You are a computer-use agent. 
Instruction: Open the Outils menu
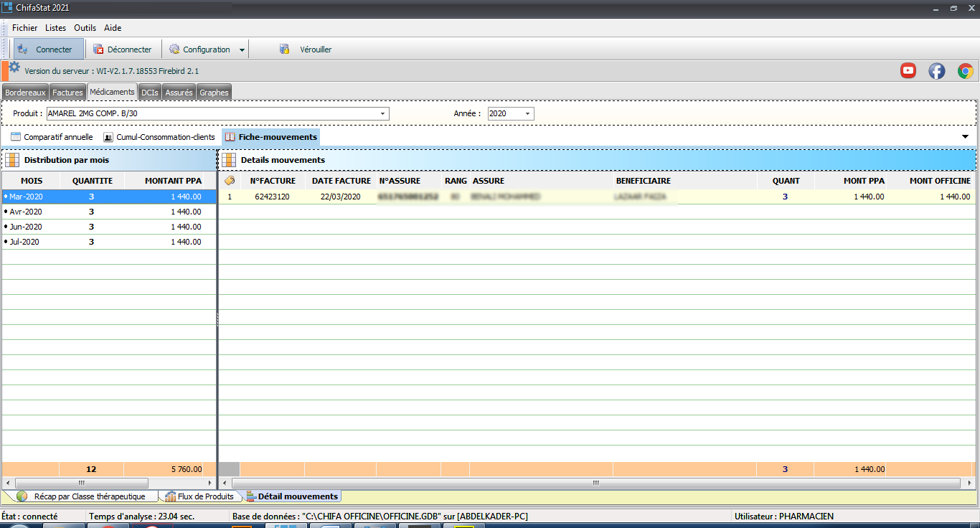(85, 28)
